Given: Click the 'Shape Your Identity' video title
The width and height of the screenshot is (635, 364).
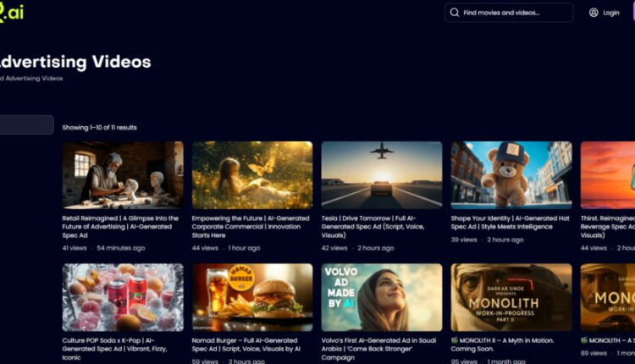Looking at the screenshot, I should pos(511,223).
